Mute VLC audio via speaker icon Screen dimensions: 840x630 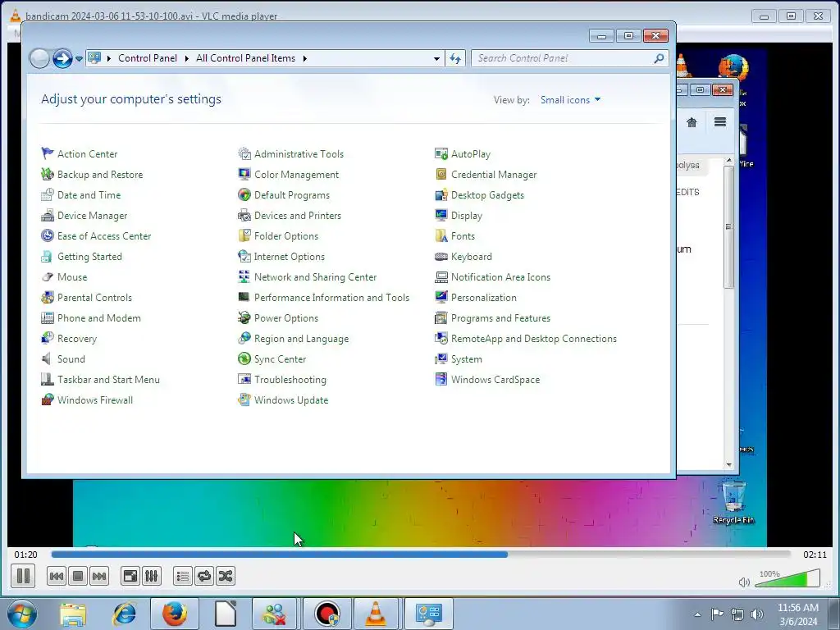pyautogui.click(x=744, y=582)
